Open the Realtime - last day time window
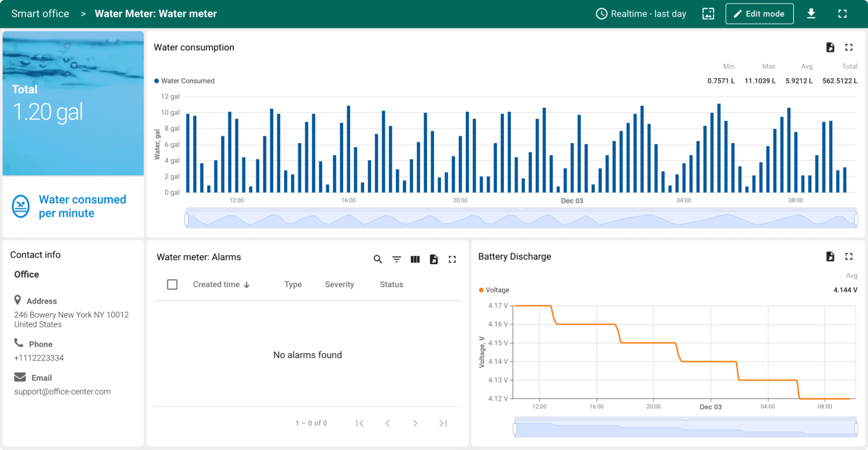 tap(641, 14)
